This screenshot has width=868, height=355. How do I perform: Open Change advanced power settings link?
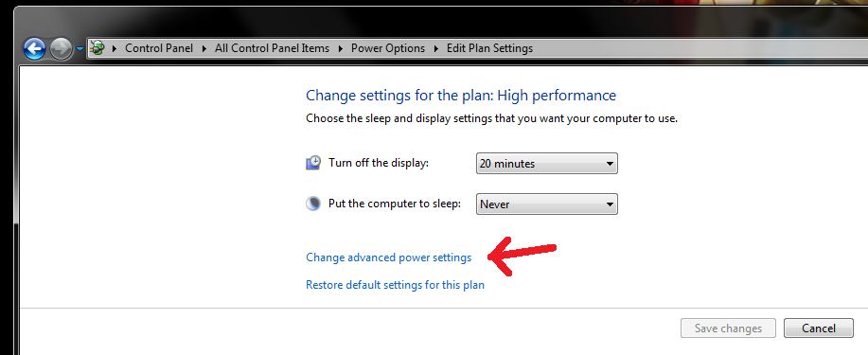389,257
